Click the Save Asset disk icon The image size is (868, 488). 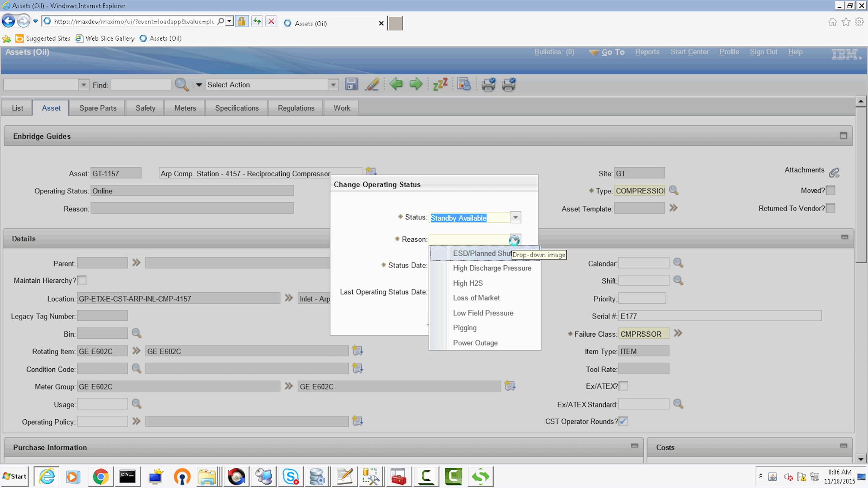click(351, 84)
